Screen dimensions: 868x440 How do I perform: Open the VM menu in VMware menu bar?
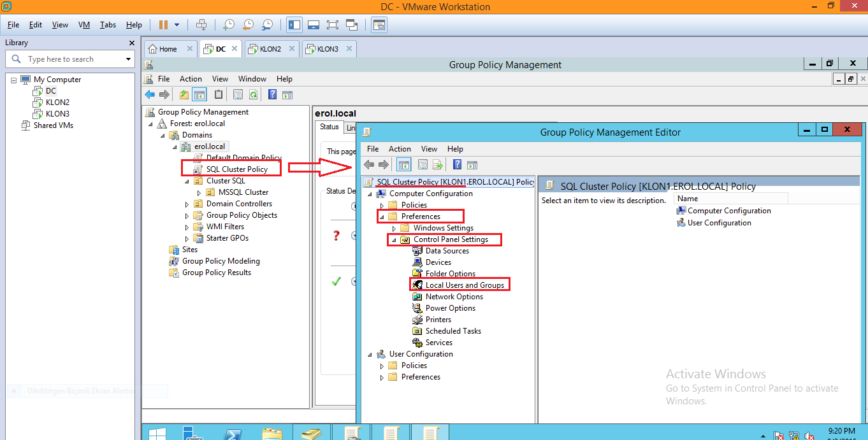[x=83, y=25]
